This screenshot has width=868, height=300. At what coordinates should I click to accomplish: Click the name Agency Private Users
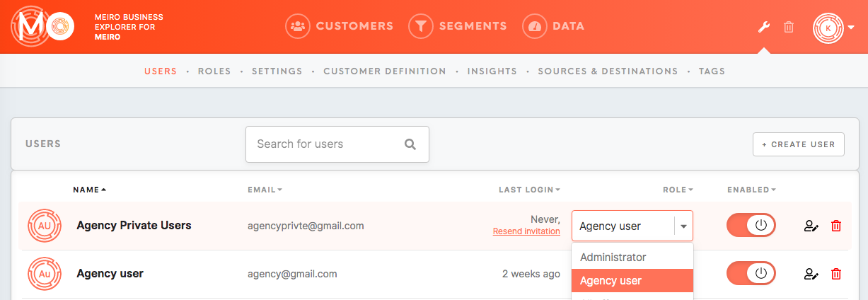[x=134, y=226]
